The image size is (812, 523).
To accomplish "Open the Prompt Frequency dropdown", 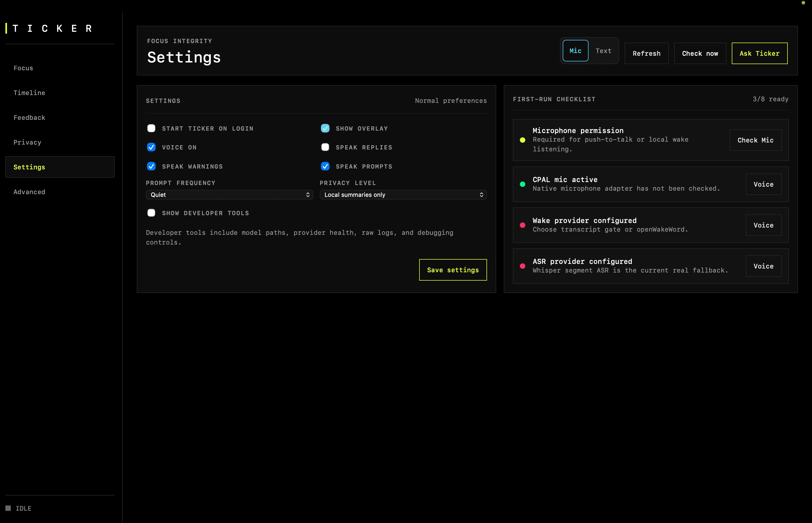I will click(x=229, y=195).
